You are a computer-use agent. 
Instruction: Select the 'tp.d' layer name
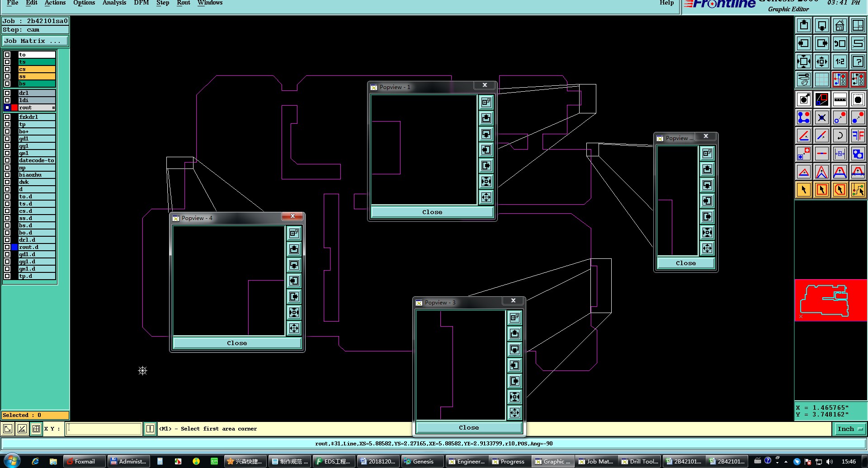click(37, 276)
